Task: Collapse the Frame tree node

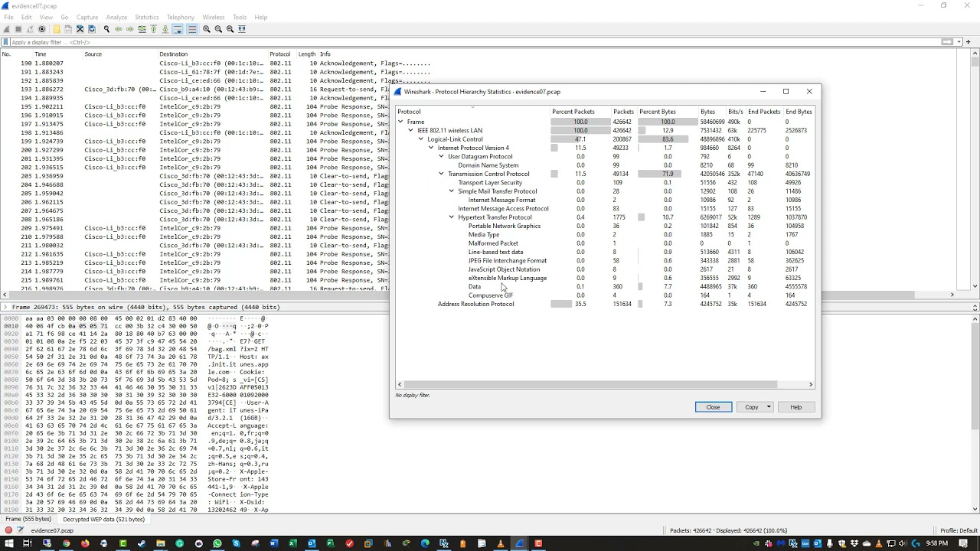Action: [x=400, y=122]
